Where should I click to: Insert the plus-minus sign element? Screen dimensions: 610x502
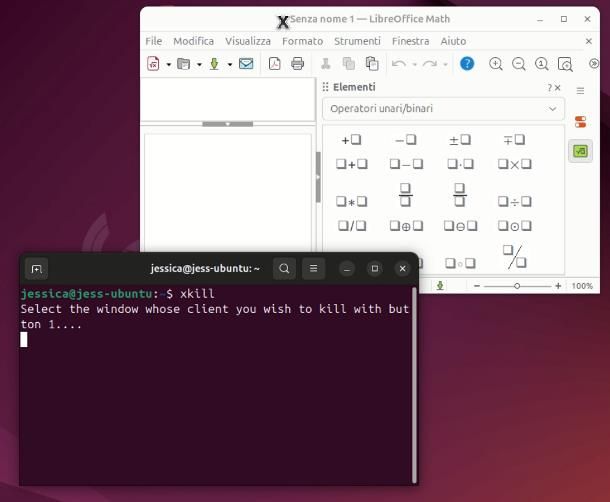[x=460, y=140]
